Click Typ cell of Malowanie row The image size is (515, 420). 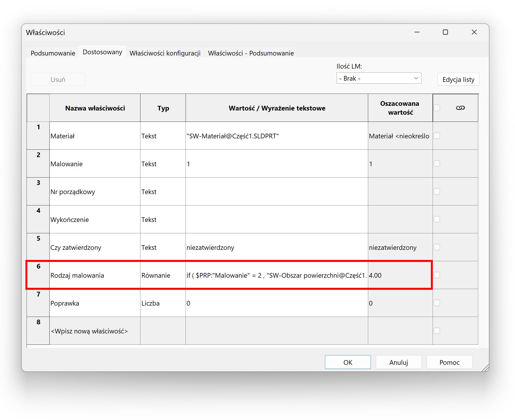pos(163,164)
